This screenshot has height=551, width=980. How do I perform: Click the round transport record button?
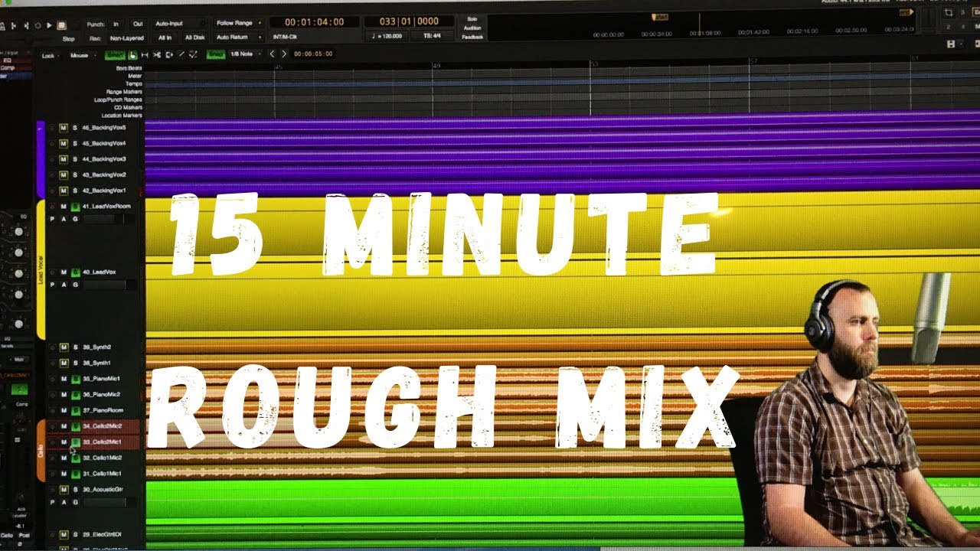pos(38,25)
